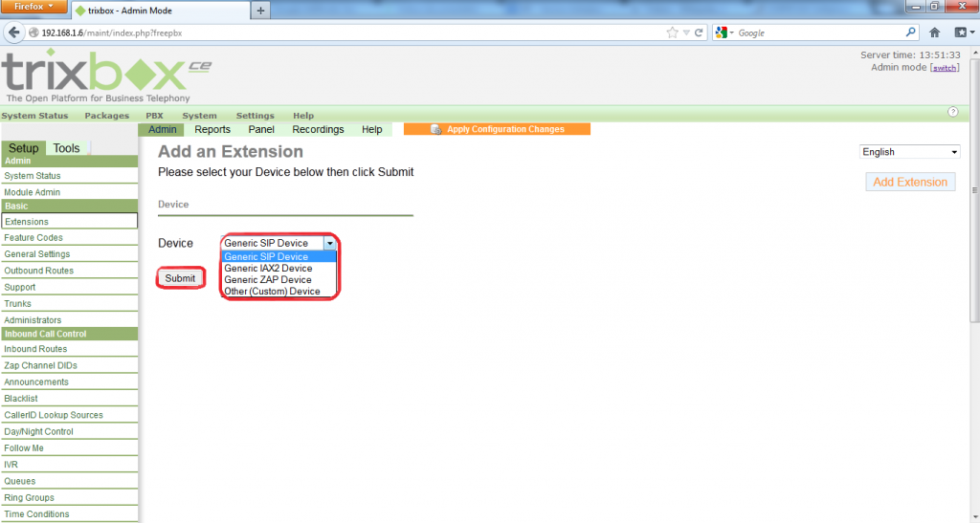Bookmark page with the star icon
The width and height of the screenshot is (980, 523).
pyautogui.click(x=672, y=33)
